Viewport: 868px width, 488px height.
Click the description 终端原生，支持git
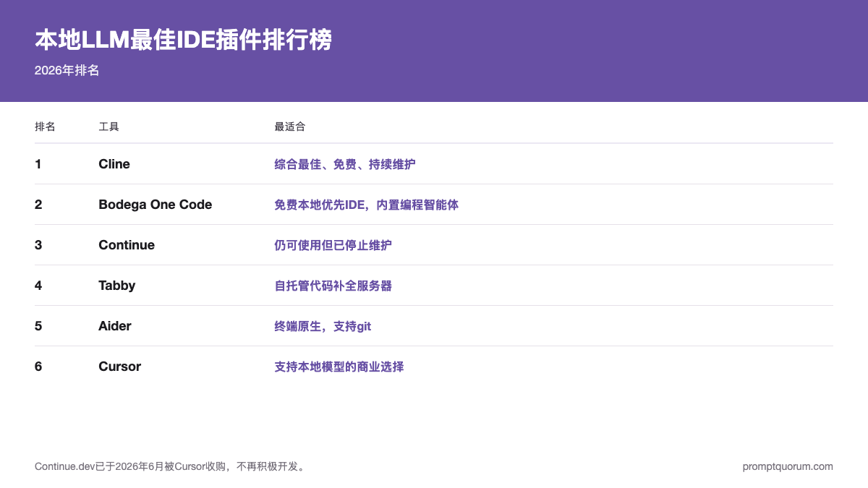pos(323,326)
